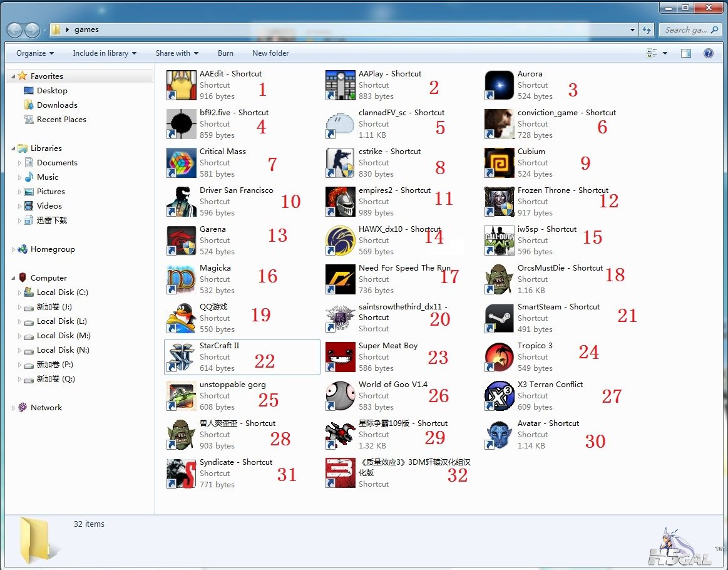
Task: Select the World of Goo V1.4 icon
Action: (x=341, y=396)
